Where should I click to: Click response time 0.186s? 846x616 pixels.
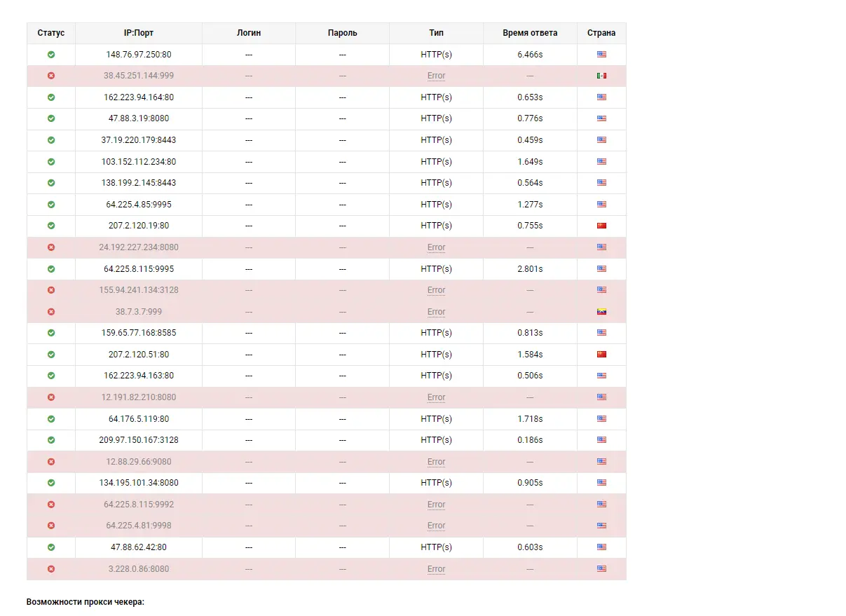[530, 440]
